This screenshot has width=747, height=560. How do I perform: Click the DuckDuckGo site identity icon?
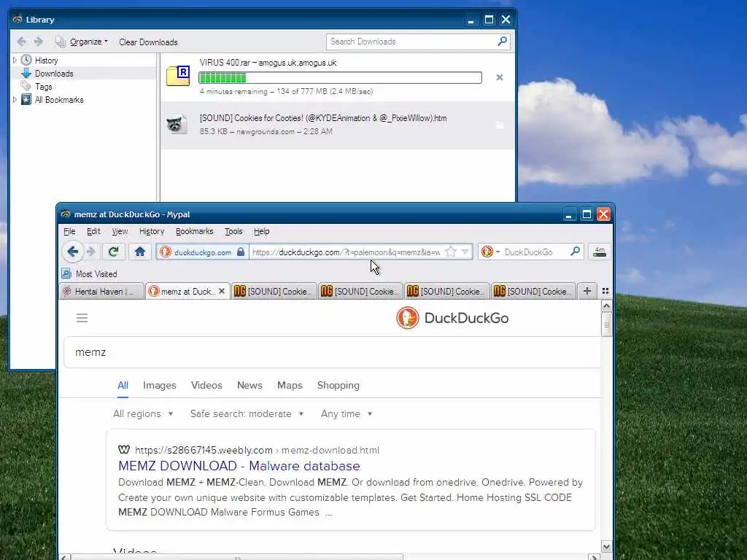(x=166, y=252)
